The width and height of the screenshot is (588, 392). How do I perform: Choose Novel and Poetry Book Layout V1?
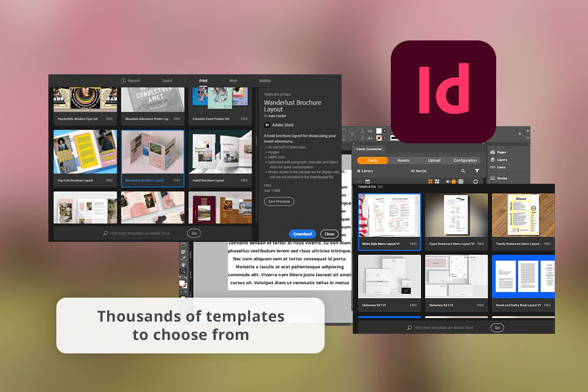[523, 283]
